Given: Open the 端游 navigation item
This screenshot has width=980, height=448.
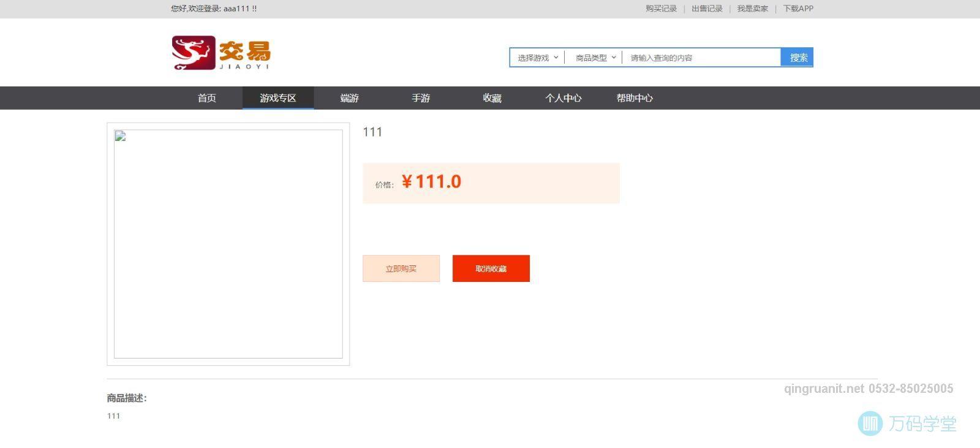Looking at the screenshot, I should point(350,98).
